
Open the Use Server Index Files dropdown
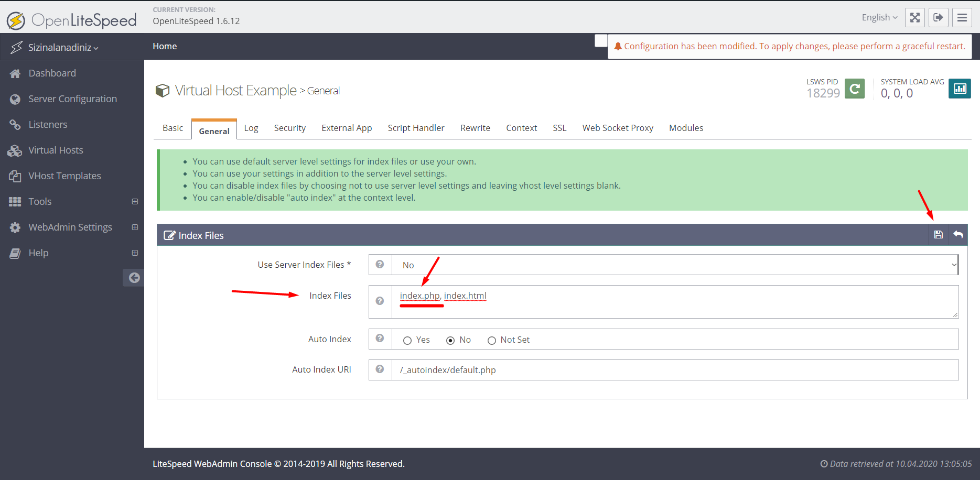(675, 265)
